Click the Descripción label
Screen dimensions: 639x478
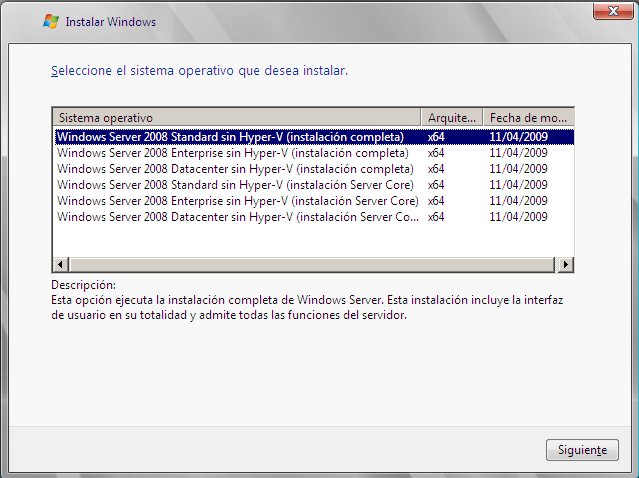[x=84, y=284]
